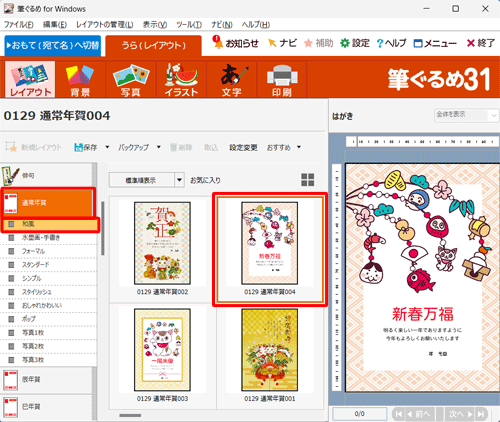This screenshot has width=500, height=422.
Task: Toggle the grid thumbnail view icon
Action: [308, 180]
